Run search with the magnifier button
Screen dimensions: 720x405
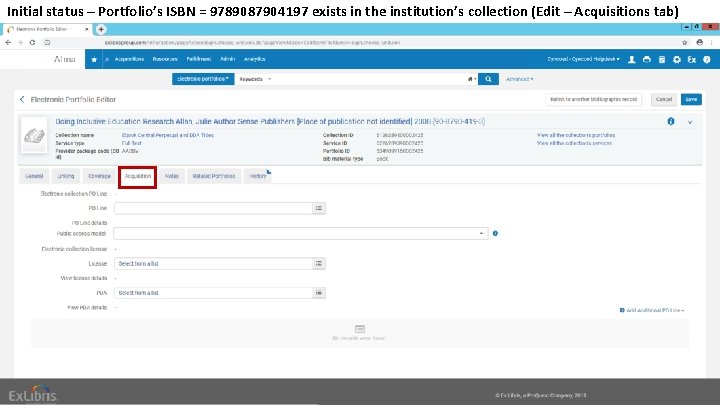488,79
